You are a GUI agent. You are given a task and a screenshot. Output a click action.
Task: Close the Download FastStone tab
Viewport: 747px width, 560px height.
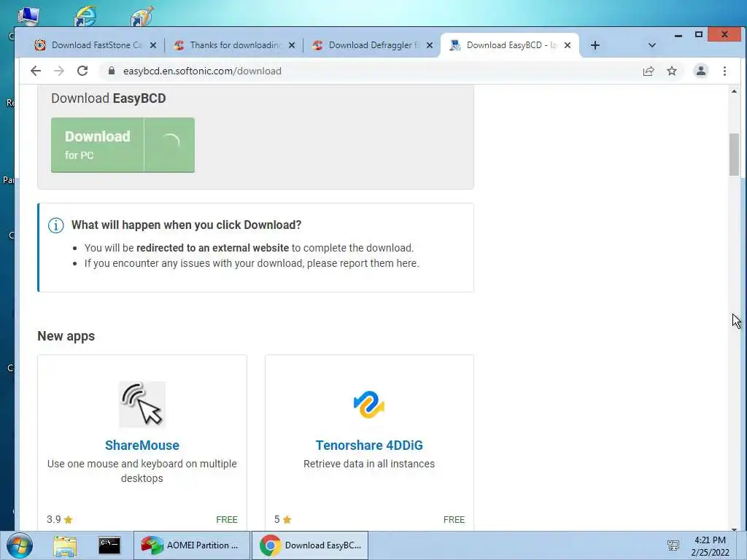coord(153,45)
